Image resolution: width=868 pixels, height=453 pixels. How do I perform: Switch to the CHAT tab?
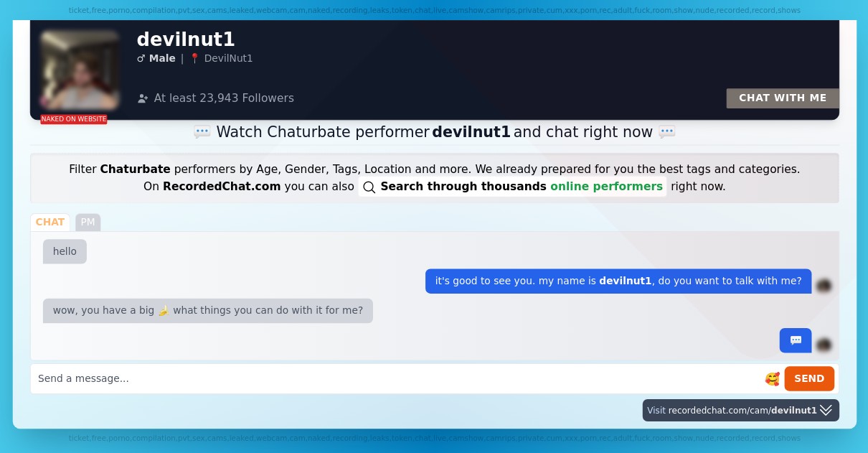point(50,223)
